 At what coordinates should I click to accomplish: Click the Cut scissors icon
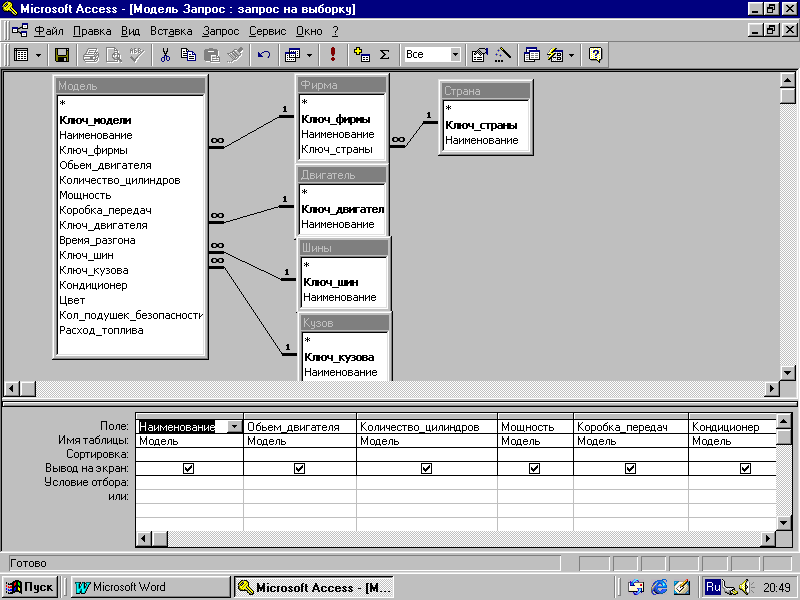point(166,55)
